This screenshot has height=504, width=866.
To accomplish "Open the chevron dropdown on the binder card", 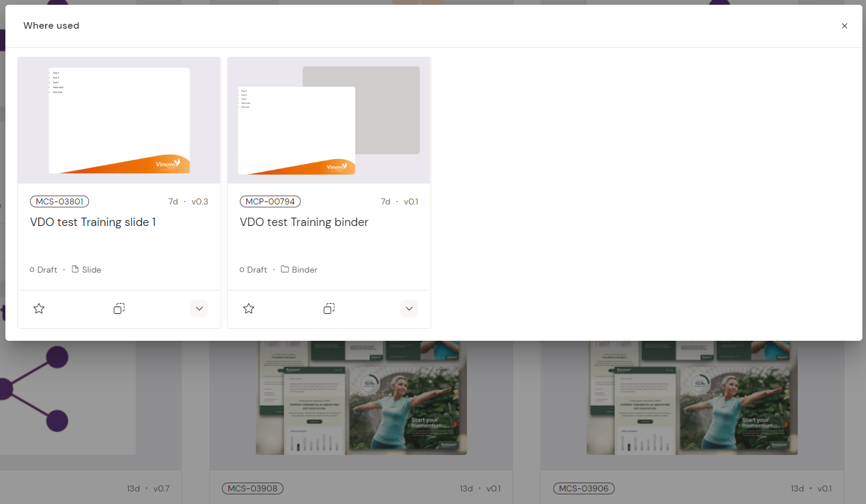I will click(409, 308).
